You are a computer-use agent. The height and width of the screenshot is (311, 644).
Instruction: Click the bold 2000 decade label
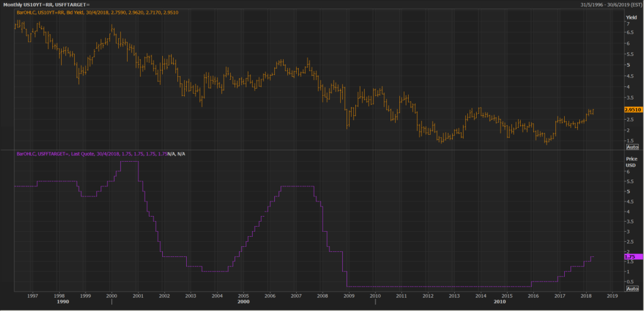coord(243,302)
